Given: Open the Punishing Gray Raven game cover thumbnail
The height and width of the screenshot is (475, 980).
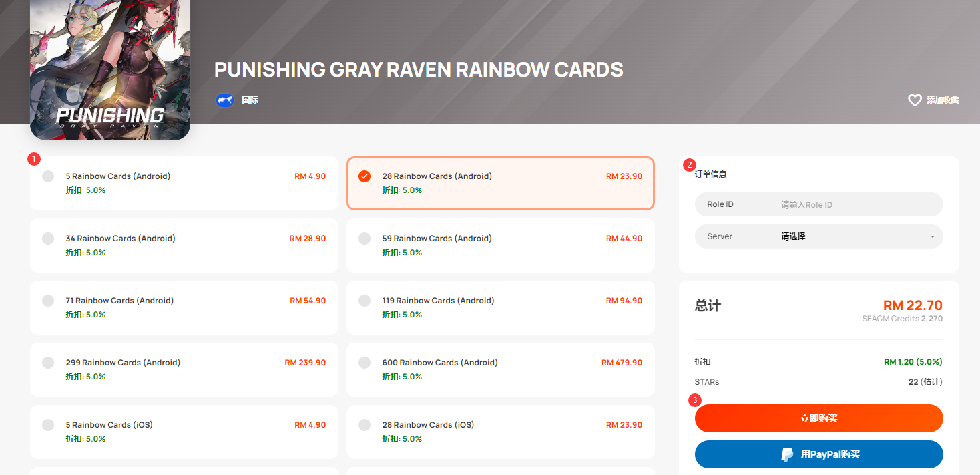Looking at the screenshot, I should point(110,70).
